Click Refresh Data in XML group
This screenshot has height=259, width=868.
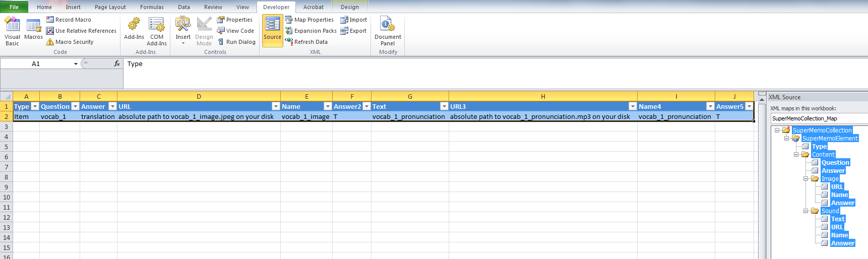(306, 42)
